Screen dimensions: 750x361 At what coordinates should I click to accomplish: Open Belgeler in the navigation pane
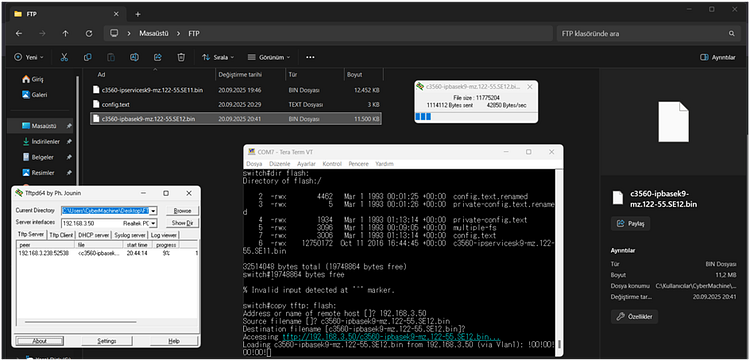39,157
